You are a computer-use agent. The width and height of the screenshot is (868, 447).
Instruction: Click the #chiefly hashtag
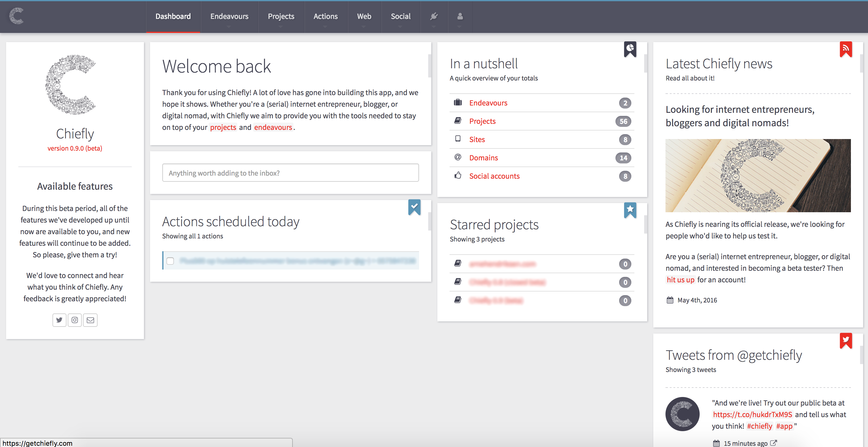759,426
